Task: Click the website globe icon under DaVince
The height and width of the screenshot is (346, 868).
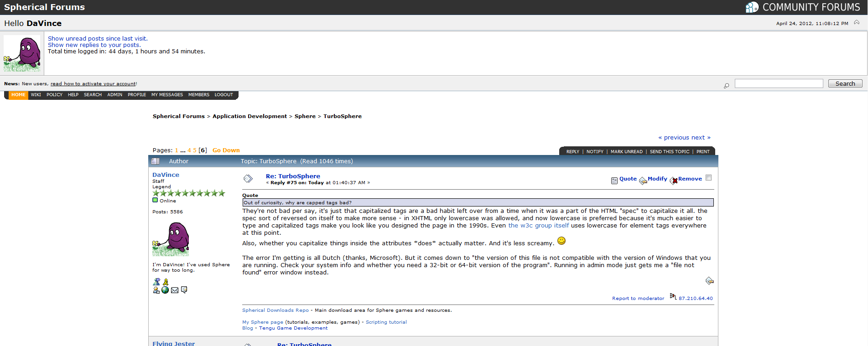Action: [165, 290]
